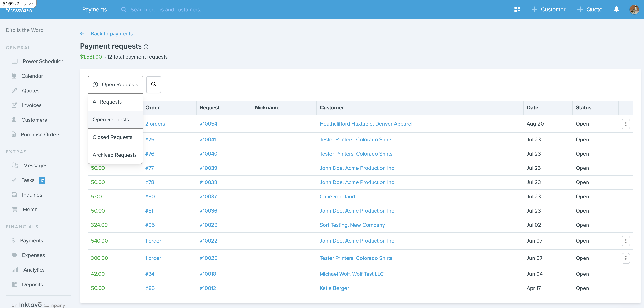Click the Aug 20 date cell
The width and height of the screenshot is (644, 308).
[535, 124]
